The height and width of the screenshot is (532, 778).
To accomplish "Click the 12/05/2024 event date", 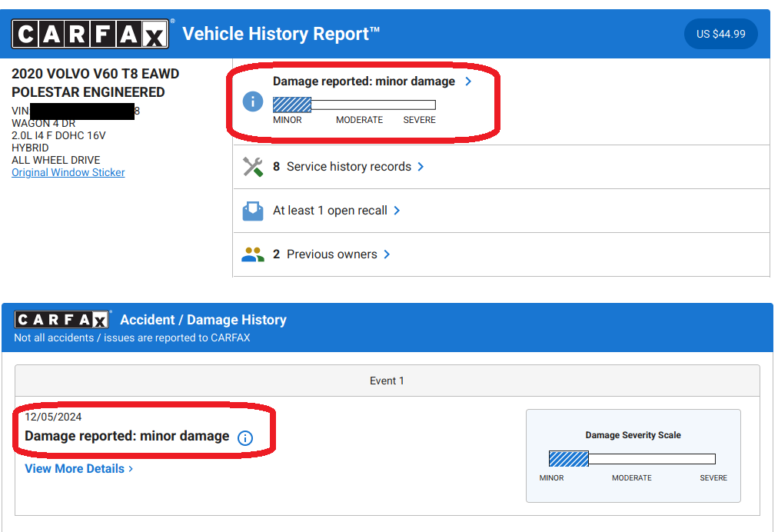I will pos(53,417).
